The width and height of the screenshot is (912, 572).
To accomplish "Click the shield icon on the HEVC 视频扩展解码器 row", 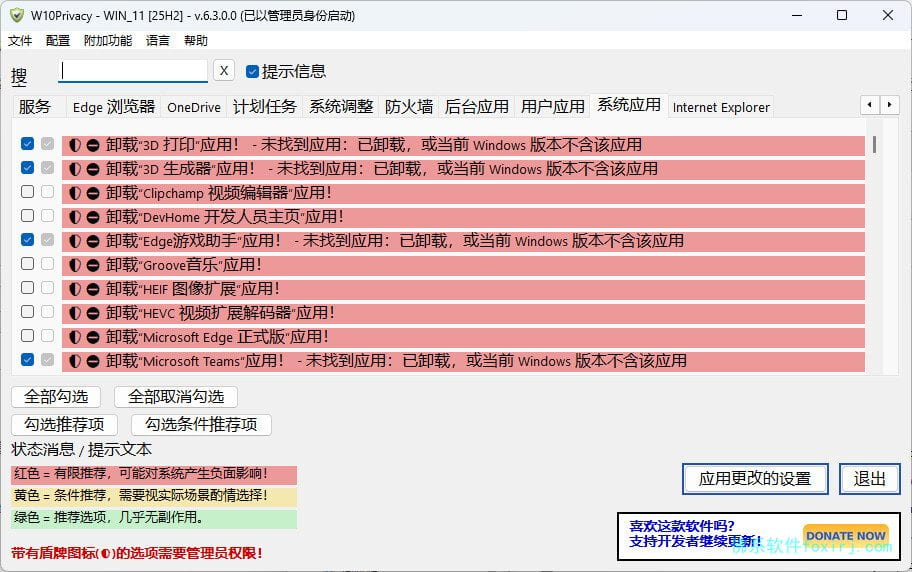I will pyautogui.click(x=74, y=313).
